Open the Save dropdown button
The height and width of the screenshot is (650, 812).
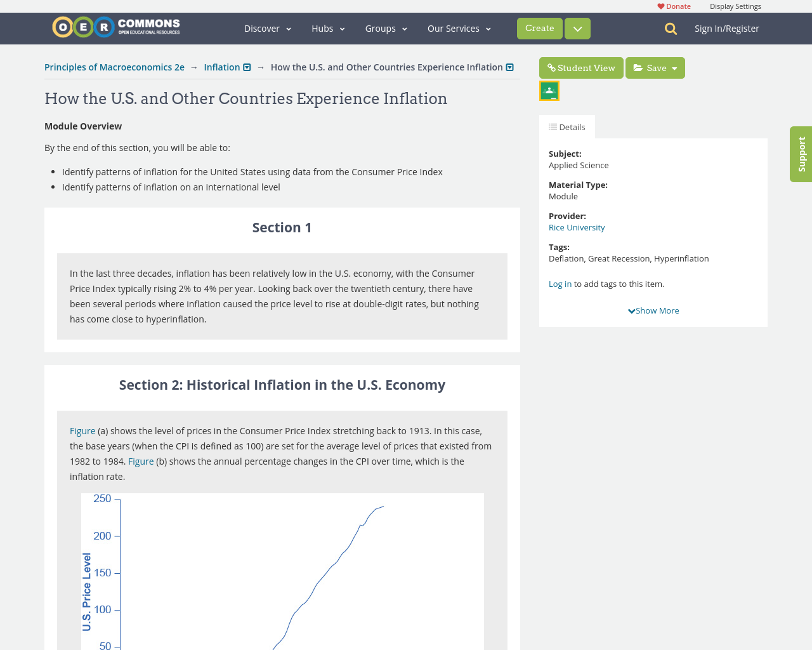(x=655, y=68)
